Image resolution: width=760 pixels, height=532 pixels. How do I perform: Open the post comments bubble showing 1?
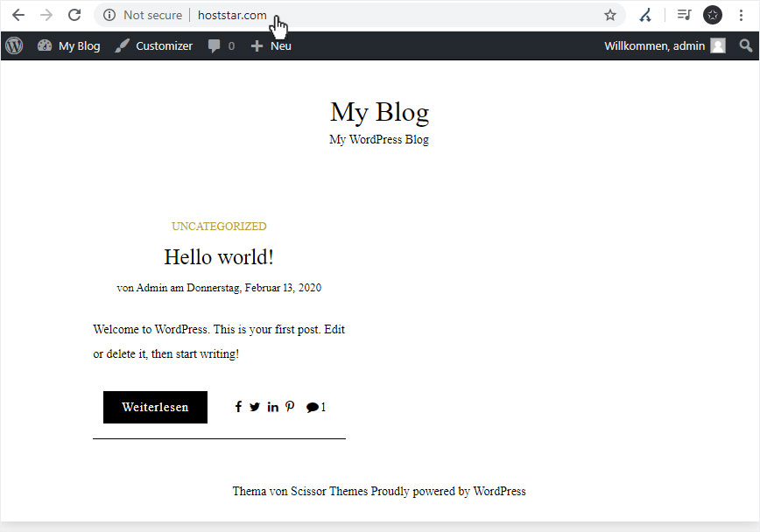(316, 407)
